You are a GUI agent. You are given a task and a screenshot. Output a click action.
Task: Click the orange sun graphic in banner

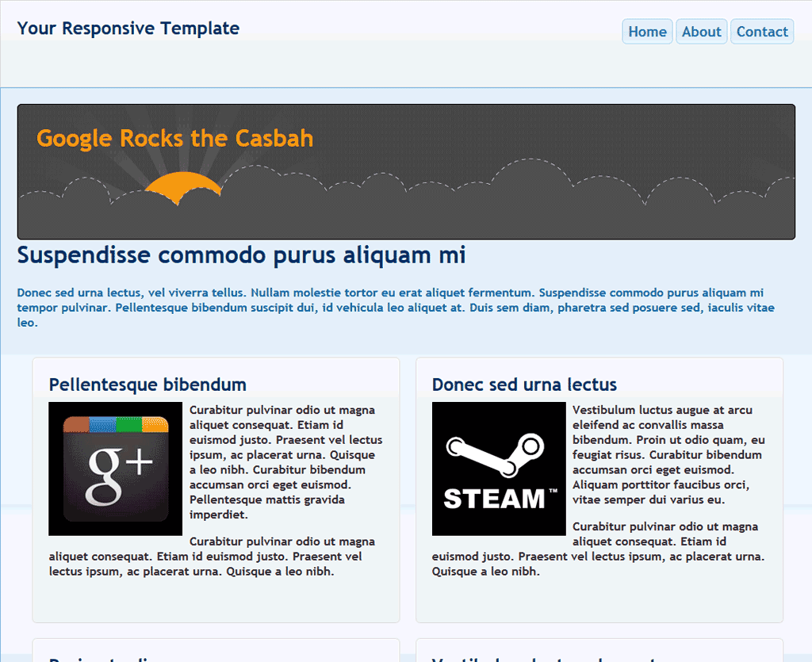[182, 187]
